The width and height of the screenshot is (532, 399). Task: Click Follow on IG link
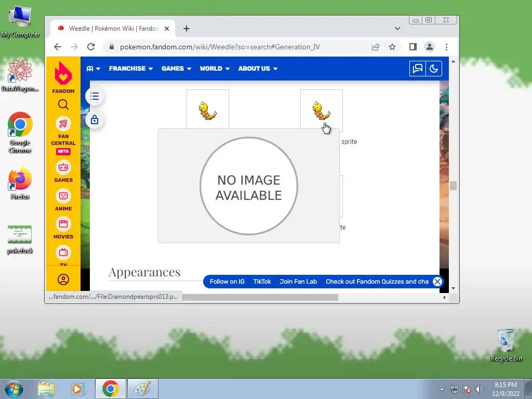pyautogui.click(x=227, y=282)
